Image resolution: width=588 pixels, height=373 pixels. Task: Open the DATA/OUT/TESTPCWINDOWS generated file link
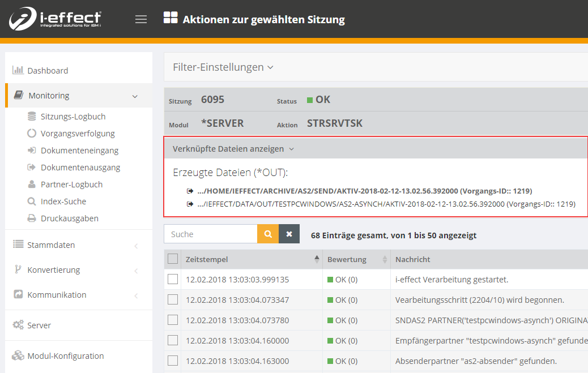tap(386, 204)
